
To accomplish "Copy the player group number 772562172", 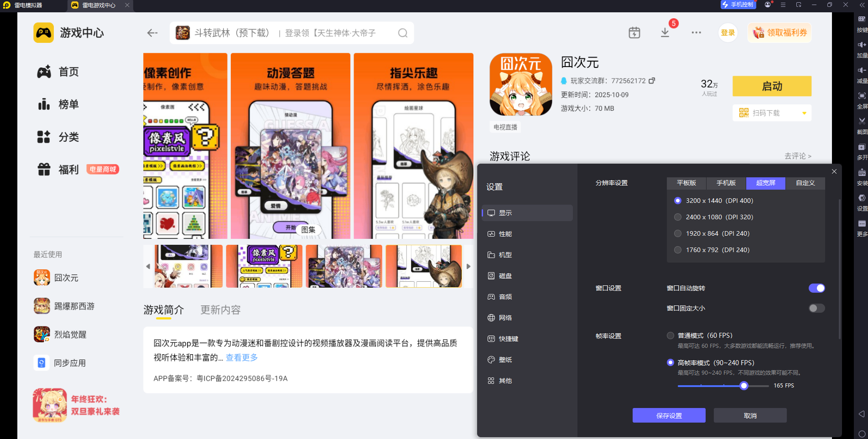I will coord(652,81).
